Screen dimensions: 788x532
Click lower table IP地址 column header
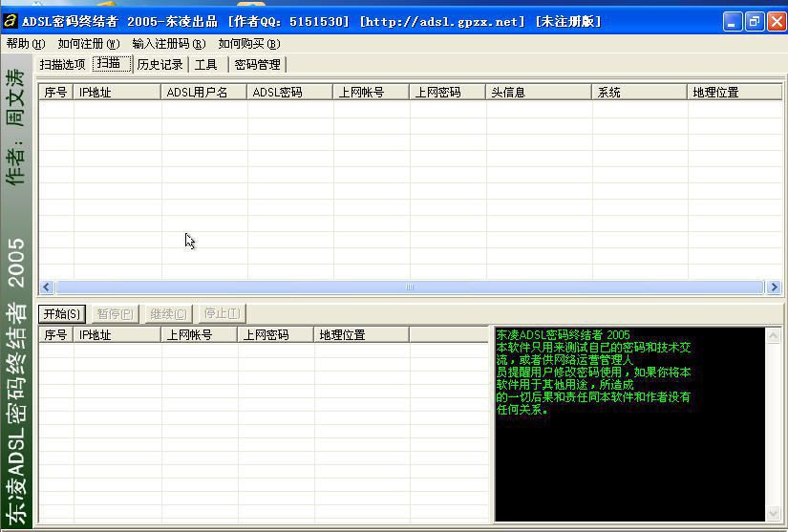pyautogui.click(x=117, y=335)
